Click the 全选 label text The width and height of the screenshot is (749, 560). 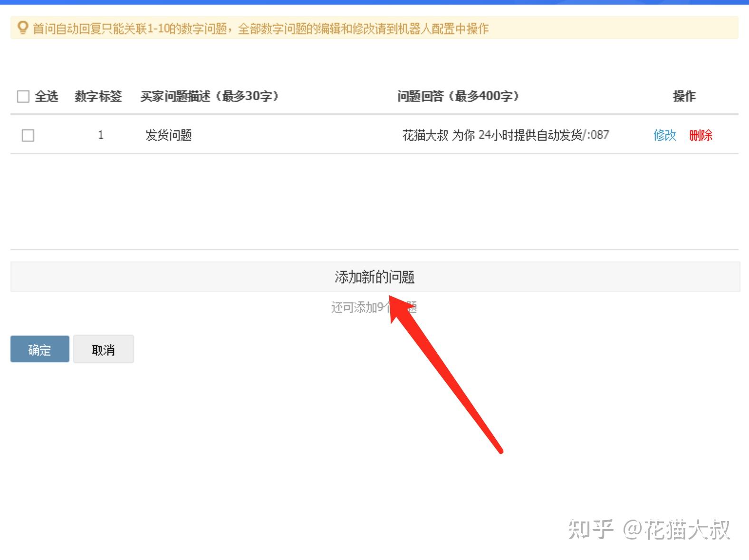click(x=47, y=97)
